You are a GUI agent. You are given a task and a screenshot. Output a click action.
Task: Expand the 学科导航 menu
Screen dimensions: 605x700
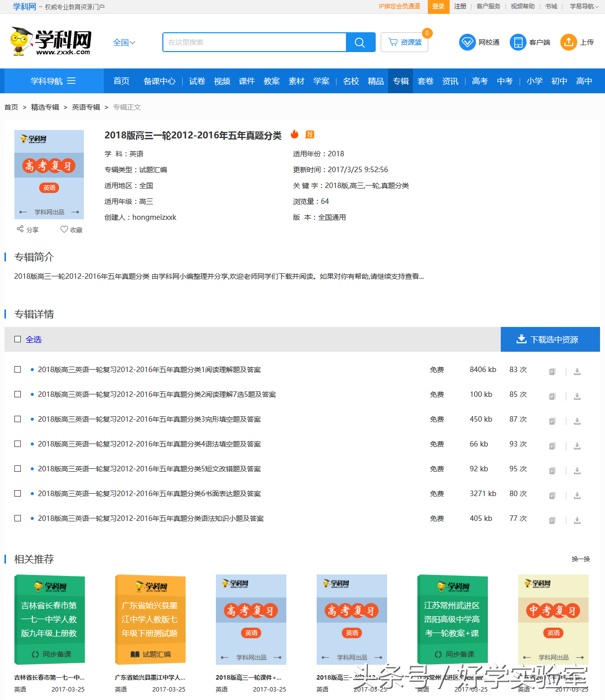pyautogui.click(x=54, y=81)
